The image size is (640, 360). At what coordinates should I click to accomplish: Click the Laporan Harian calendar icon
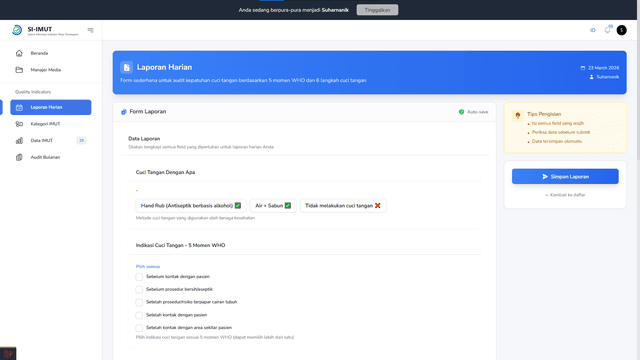19,107
